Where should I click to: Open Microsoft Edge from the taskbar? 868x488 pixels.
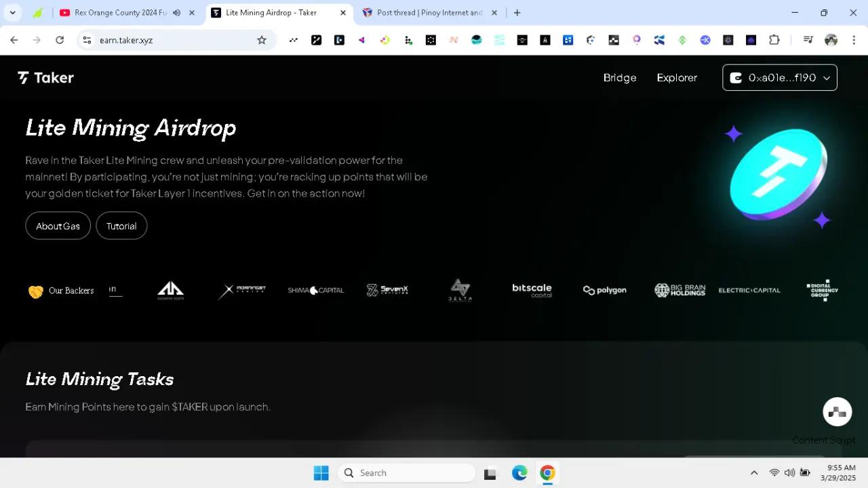pos(519,473)
